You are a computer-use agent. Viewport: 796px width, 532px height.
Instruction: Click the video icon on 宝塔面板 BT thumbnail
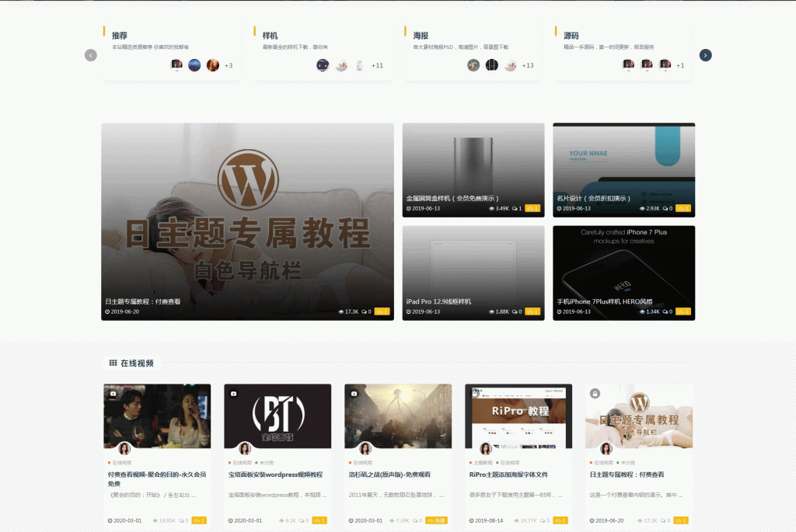click(x=233, y=394)
